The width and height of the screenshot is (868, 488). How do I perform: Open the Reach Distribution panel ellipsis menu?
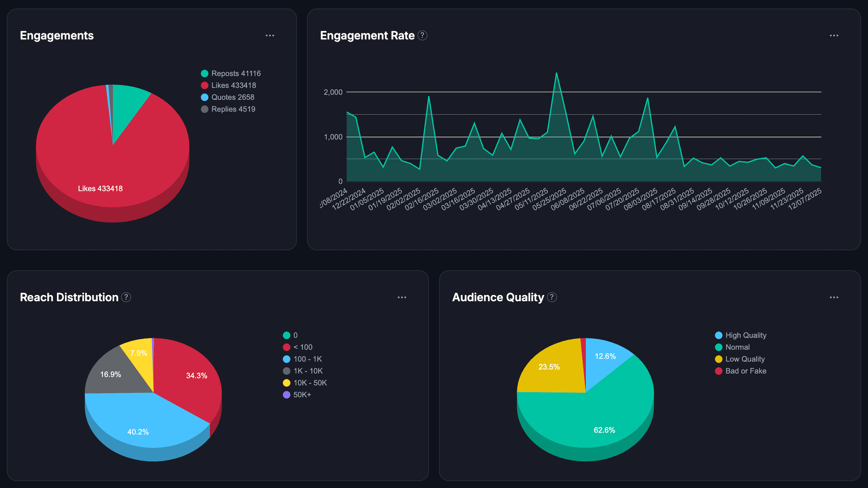(402, 297)
